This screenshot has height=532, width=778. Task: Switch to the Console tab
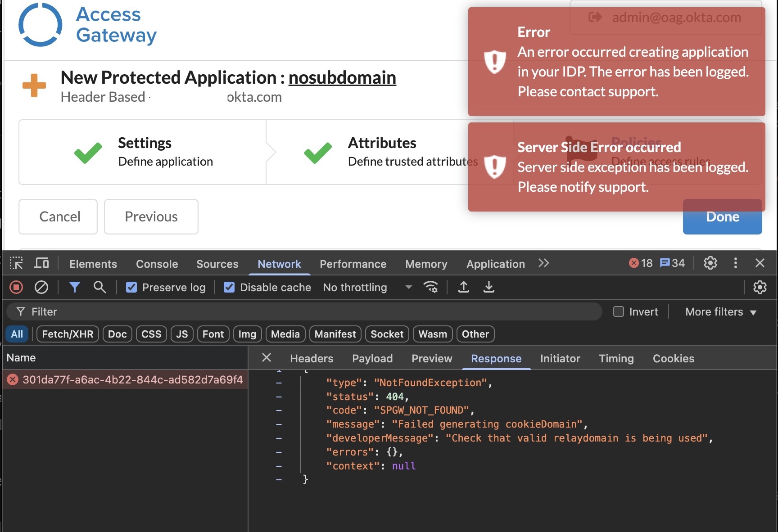click(x=157, y=264)
